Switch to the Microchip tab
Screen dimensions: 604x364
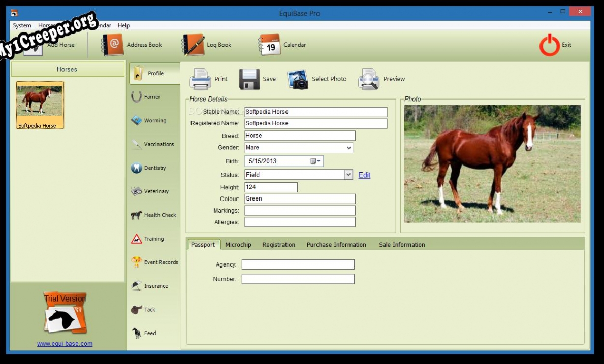click(238, 245)
